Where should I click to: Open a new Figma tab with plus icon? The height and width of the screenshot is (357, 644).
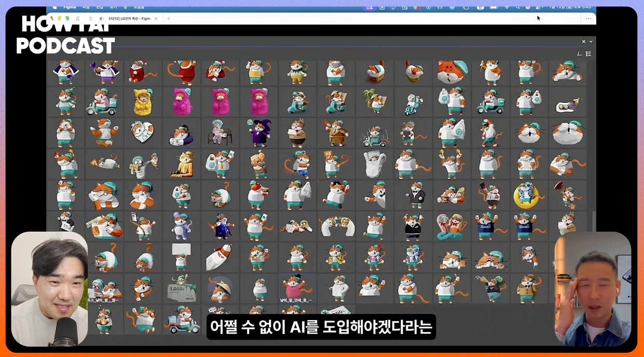169,19
